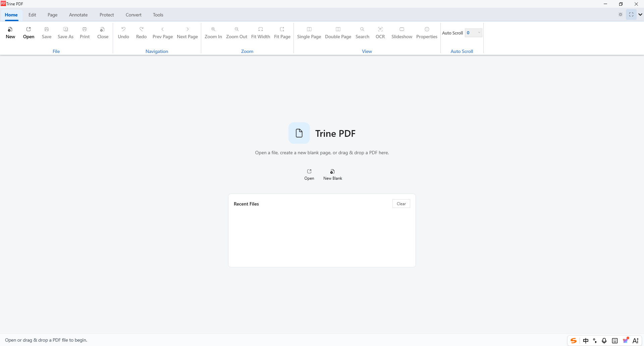
Task: Click the welcome instruction text about drag & drop
Action: [x=322, y=153]
